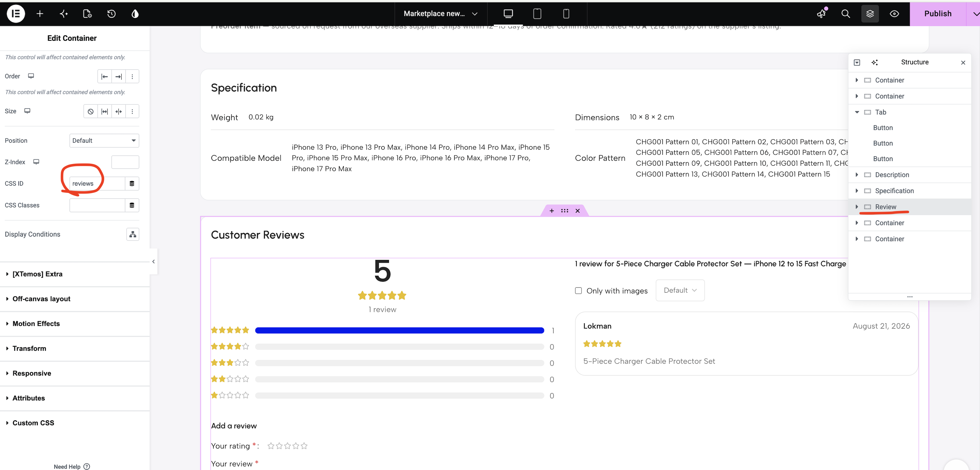Viewport: 980px width, 470px height.
Task: Expand Description item arrow in Structure
Action: (x=857, y=175)
